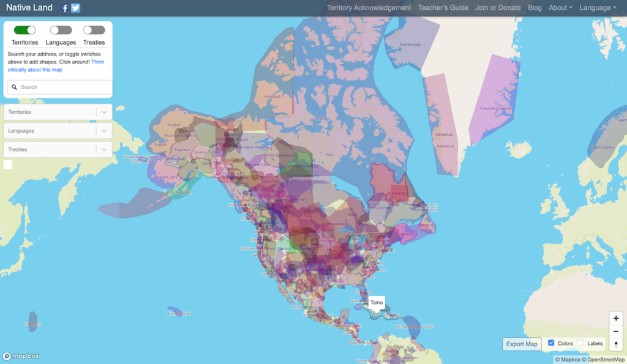Image resolution: width=627 pixels, height=364 pixels.
Task: Select the Tunumiit Oraasiat territory label
Action: coord(495,108)
